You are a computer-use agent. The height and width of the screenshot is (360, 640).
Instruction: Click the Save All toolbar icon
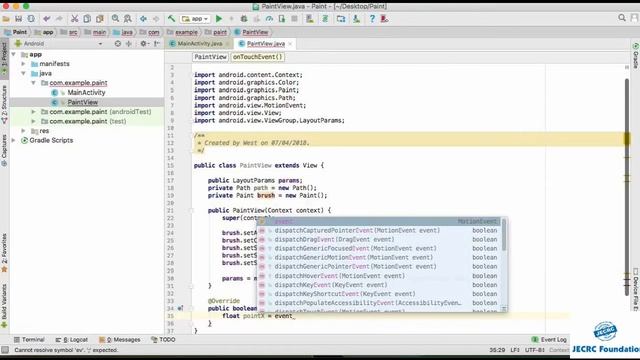[x=18, y=19]
